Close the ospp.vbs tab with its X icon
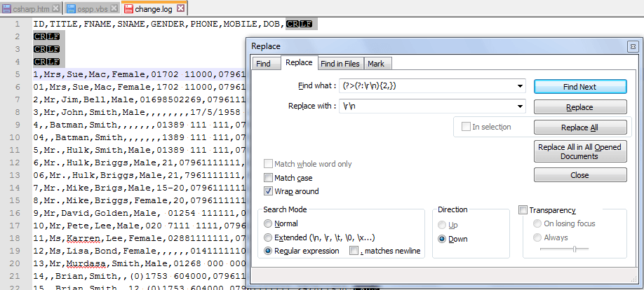Viewport: 644px width, 290px height. [113, 8]
